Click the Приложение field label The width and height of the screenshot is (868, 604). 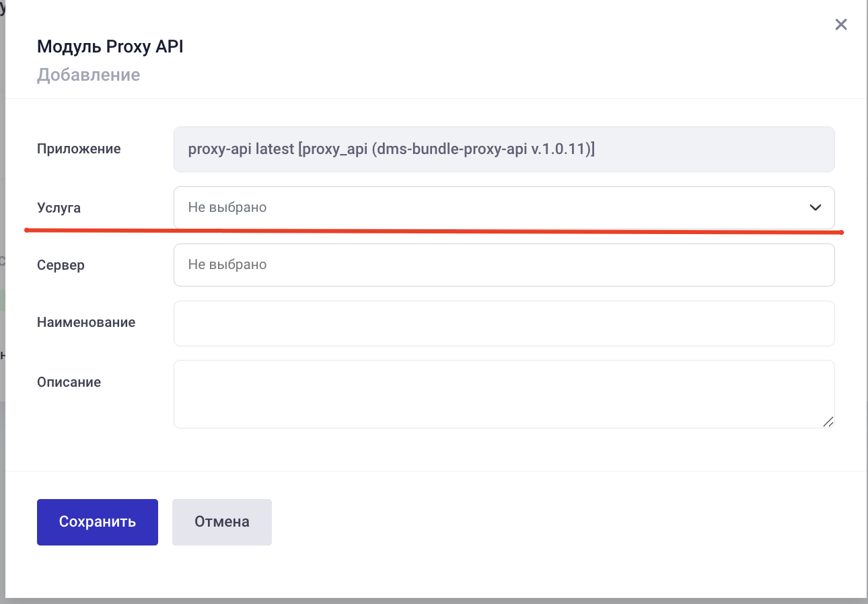(79, 149)
